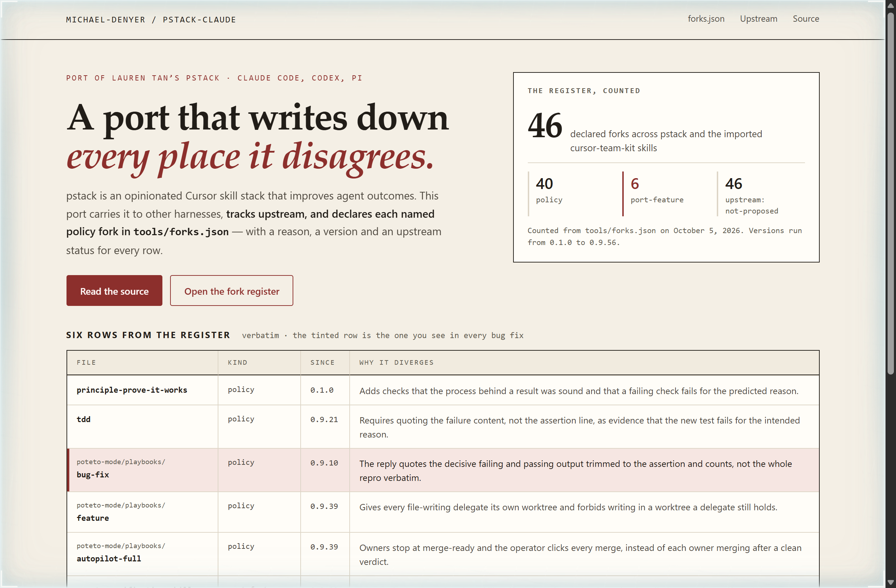Screen dimensions: 896x588
Task: Click the large 46 declared forks number
Action: pyautogui.click(x=545, y=126)
